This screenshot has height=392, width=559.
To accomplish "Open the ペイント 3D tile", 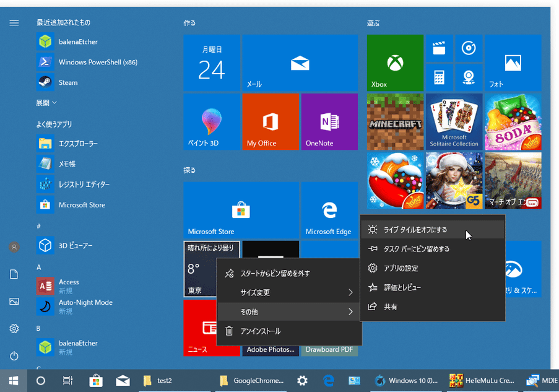I will coord(212,121).
